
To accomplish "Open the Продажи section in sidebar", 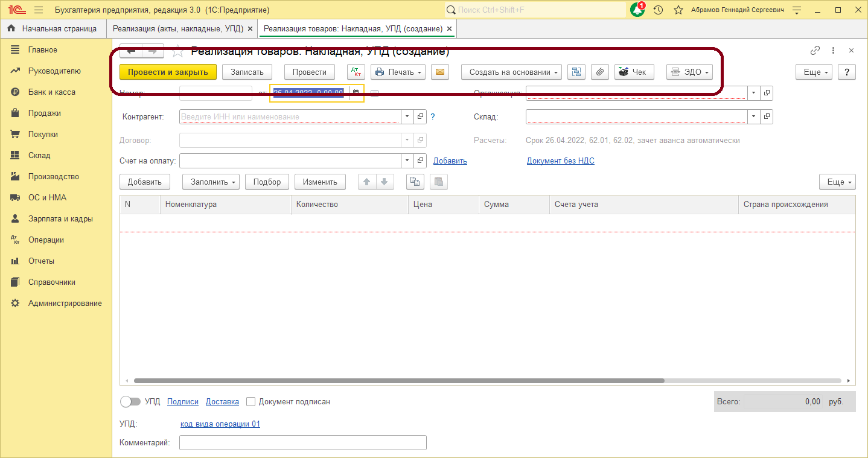I will pos(45,113).
